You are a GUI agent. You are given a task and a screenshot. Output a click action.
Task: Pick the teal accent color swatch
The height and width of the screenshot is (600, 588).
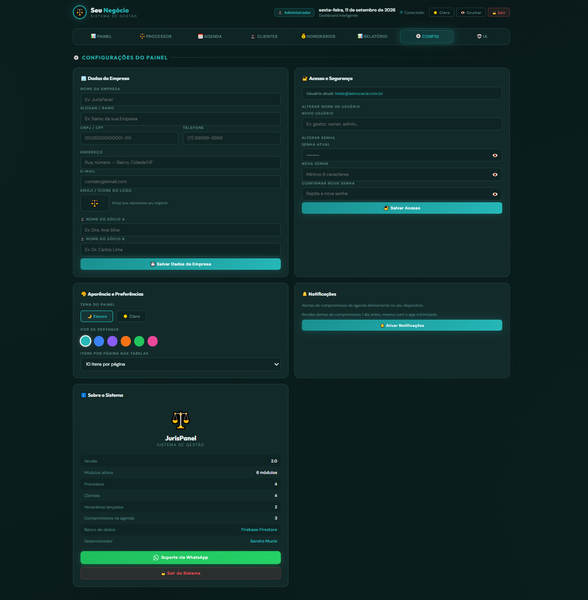pos(86,341)
